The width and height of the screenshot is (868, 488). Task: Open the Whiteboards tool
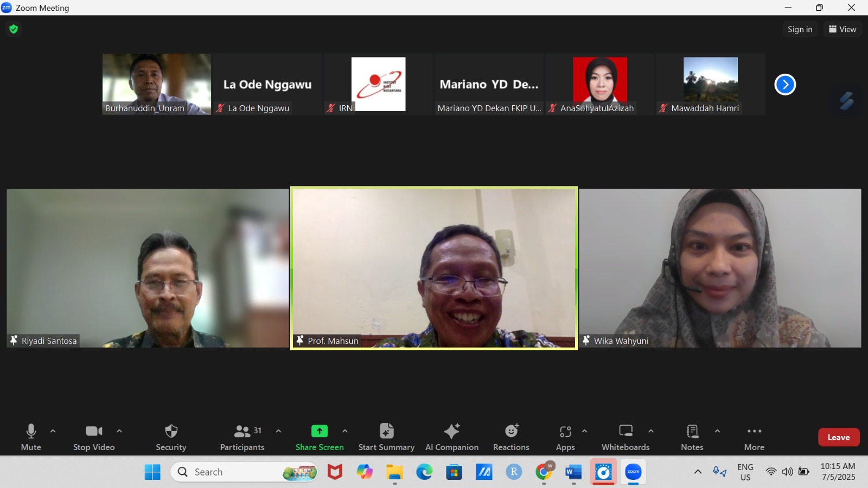626,437
